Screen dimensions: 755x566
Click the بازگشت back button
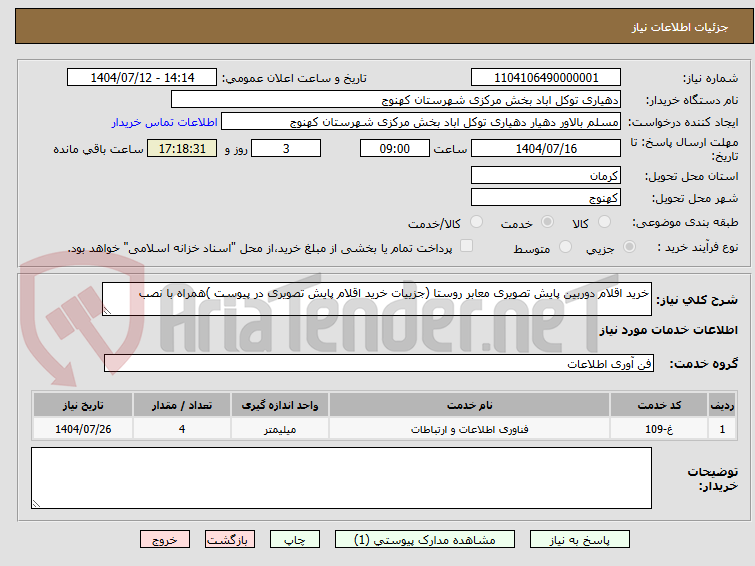(x=230, y=540)
